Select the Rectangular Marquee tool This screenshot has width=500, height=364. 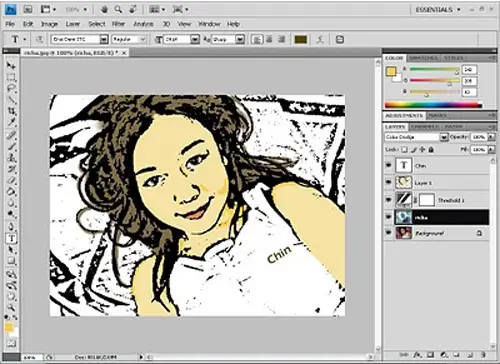pyautogui.click(x=11, y=77)
